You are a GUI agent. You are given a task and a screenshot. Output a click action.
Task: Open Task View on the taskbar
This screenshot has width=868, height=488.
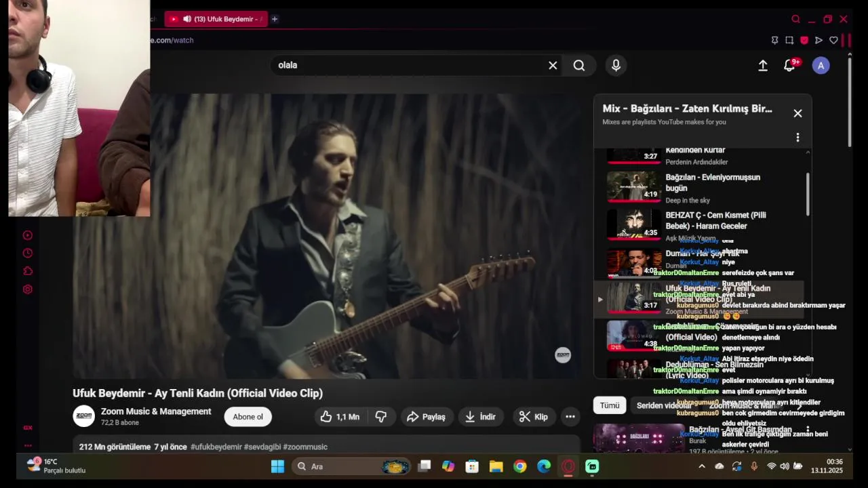425,466
